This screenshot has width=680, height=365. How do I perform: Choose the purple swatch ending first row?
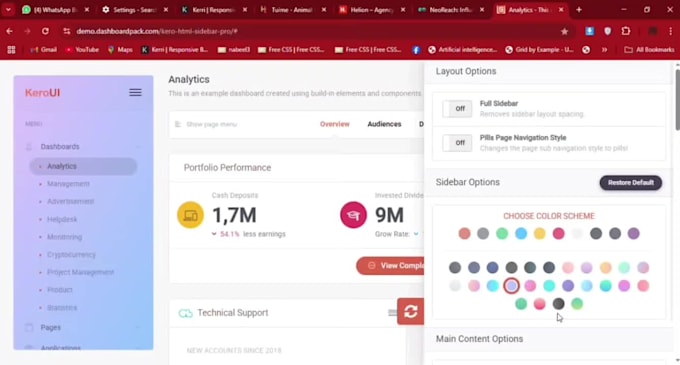coord(634,234)
